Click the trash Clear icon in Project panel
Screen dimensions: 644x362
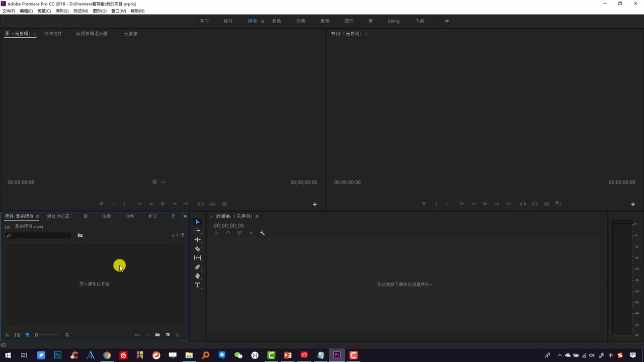coord(177,335)
